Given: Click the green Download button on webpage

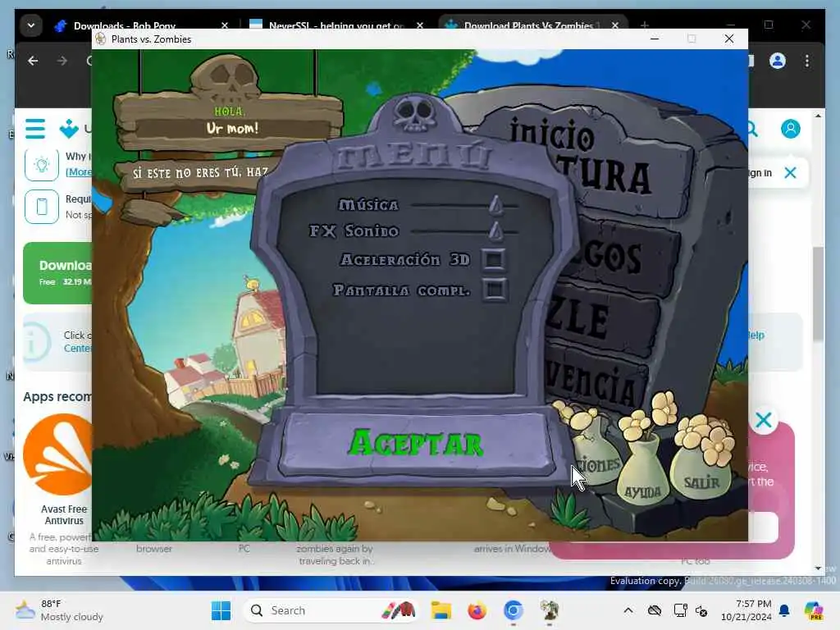Looking at the screenshot, I should coord(58,272).
